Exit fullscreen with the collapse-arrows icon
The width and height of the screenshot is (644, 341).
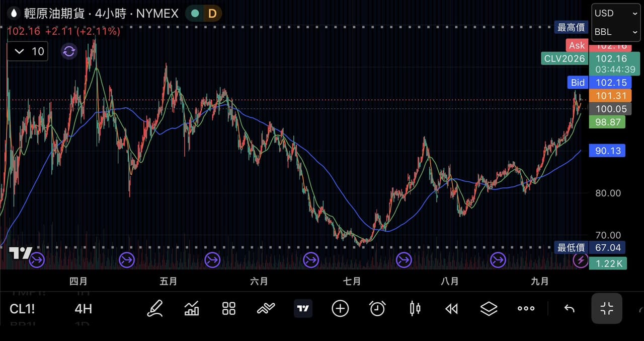click(607, 308)
